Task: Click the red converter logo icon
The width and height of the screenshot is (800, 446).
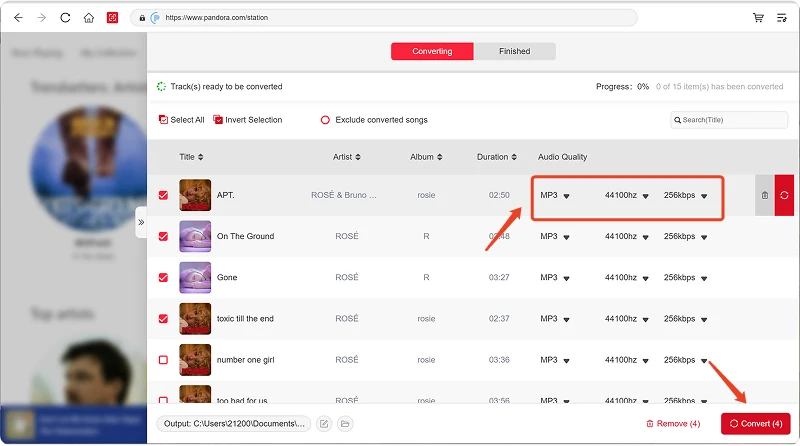Action: (x=112, y=18)
